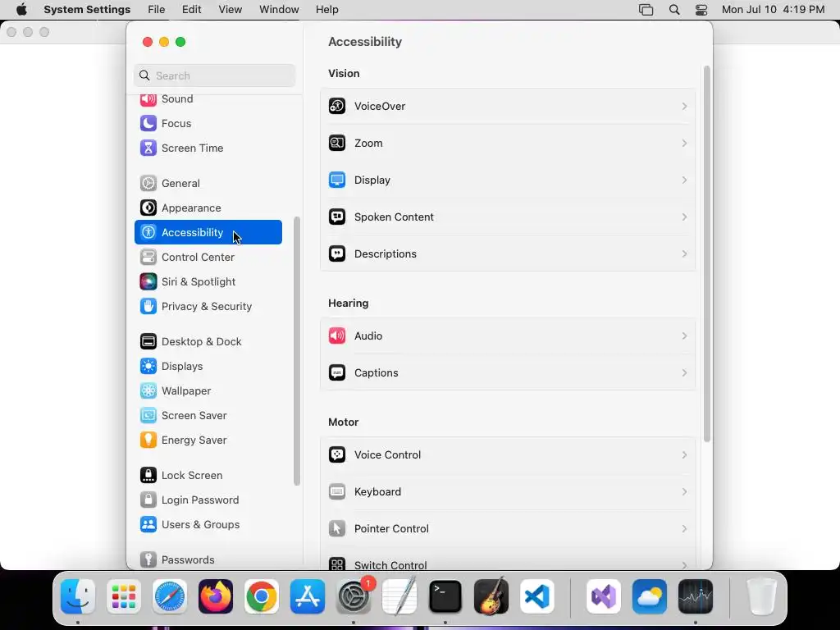Click the date and time in menu bar
Screen dimensions: 840x630
click(x=773, y=10)
